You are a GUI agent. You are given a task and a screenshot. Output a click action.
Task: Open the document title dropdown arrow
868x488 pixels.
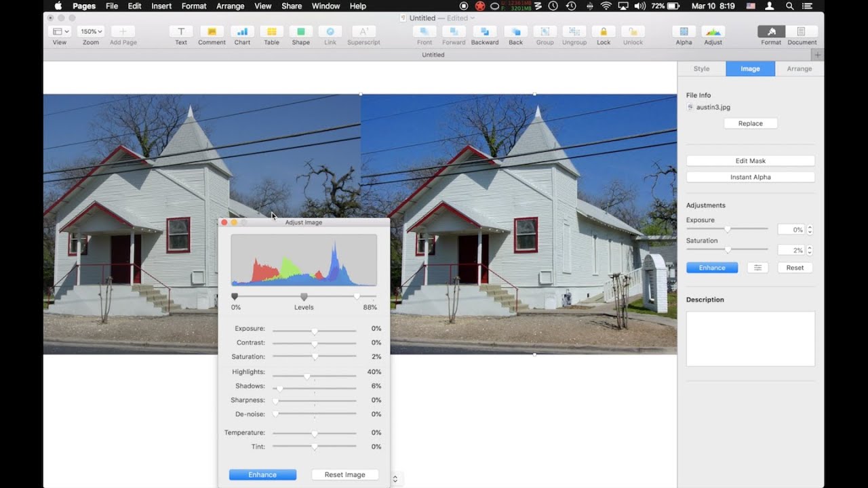473,18
